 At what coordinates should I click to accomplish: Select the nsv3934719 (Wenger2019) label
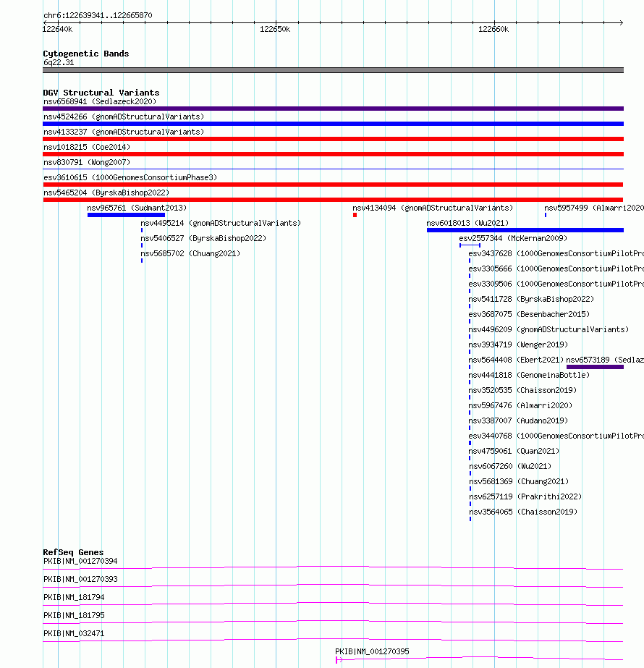coord(518,344)
